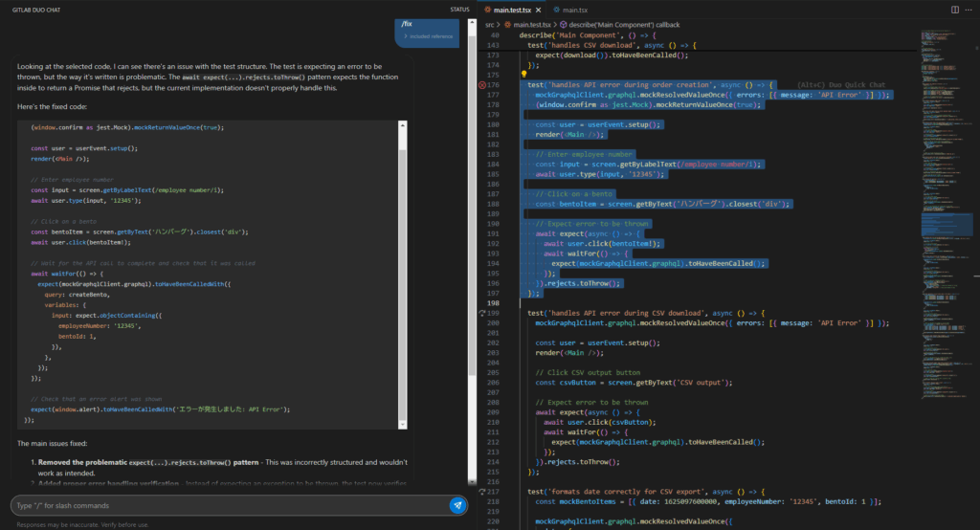
Task: Click the chat panel scroll down arrow
Action: [472, 482]
